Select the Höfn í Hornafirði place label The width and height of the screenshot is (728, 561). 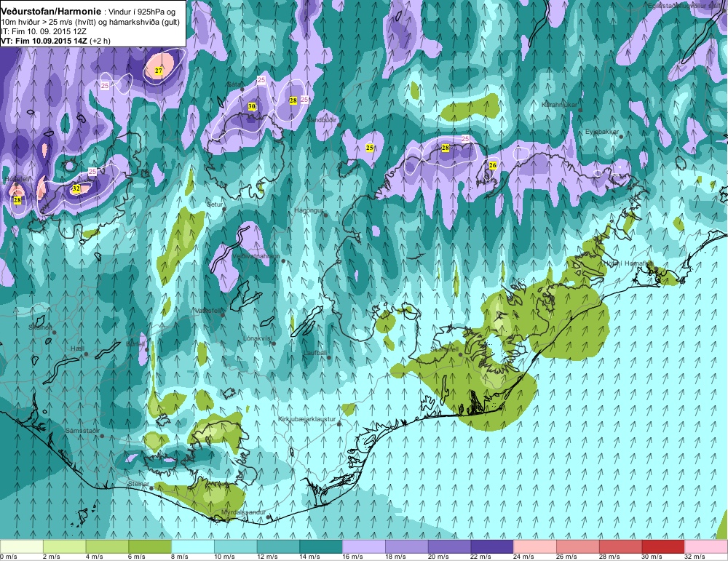click(628, 263)
